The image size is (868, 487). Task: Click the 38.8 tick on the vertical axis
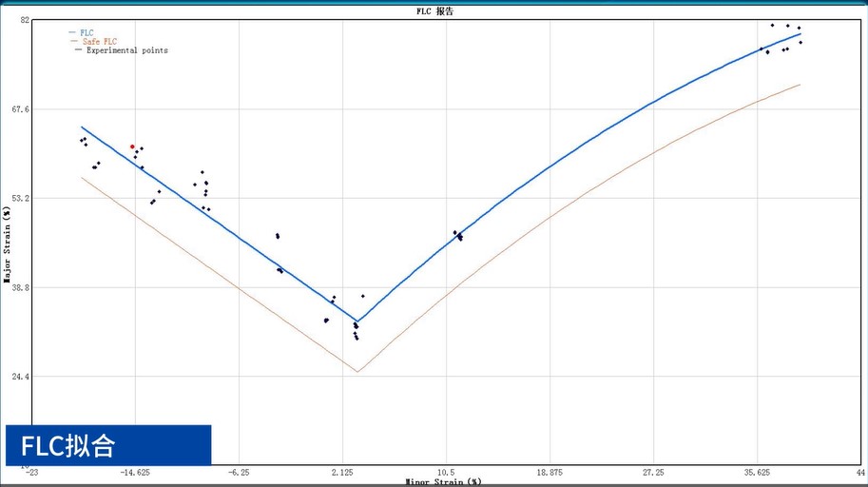pyautogui.click(x=19, y=287)
